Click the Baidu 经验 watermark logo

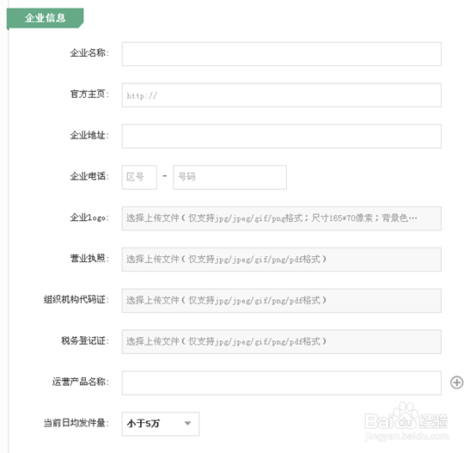pos(406,422)
